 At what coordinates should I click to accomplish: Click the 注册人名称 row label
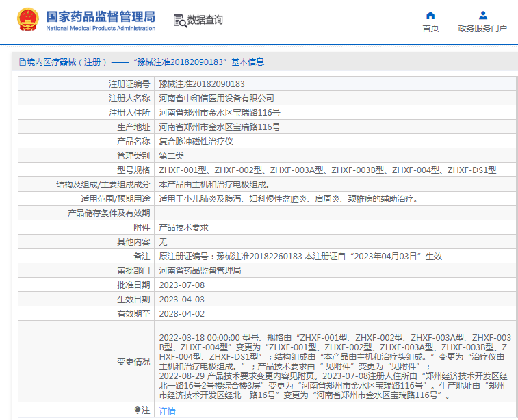click(129, 98)
